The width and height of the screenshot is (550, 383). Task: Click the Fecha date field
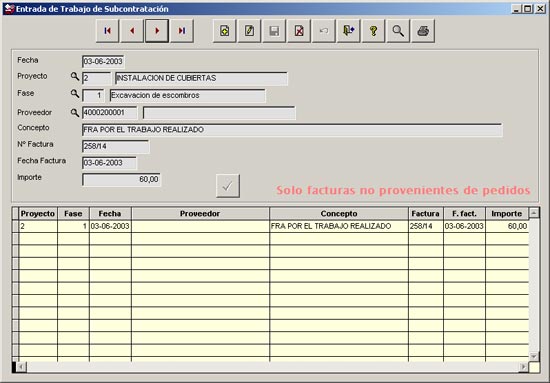103,61
